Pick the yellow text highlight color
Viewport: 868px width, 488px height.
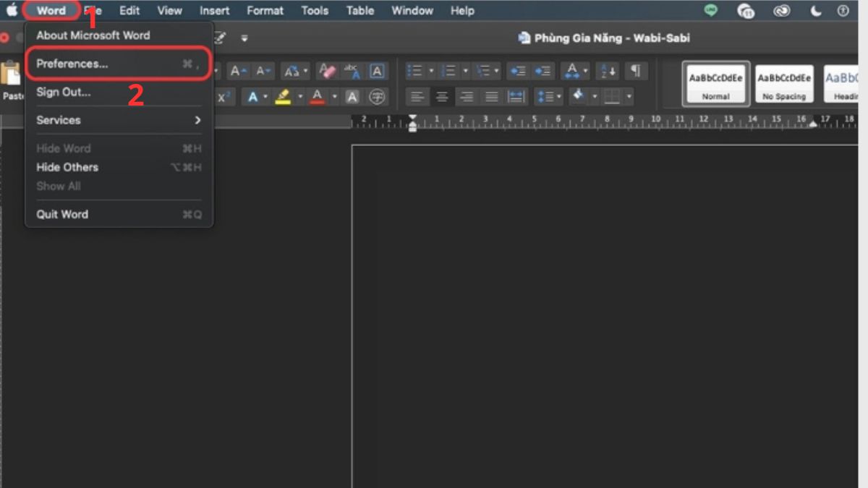tap(283, 97)
